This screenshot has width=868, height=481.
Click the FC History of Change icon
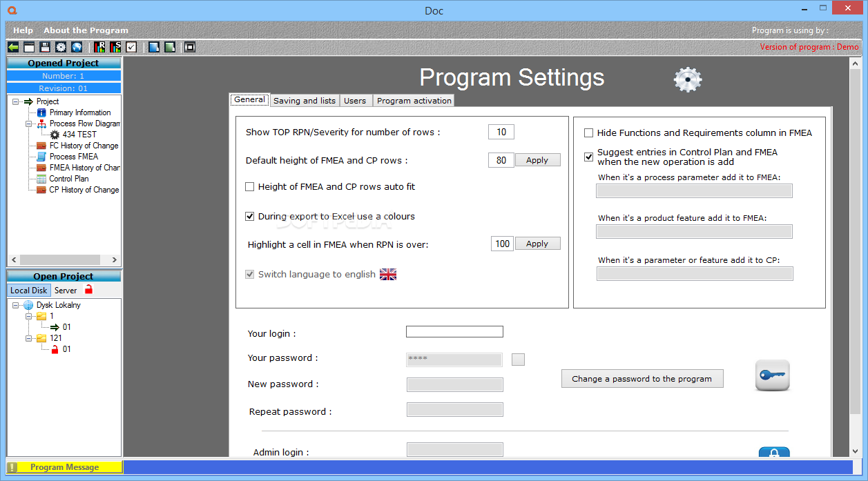(x=41, y=146)
